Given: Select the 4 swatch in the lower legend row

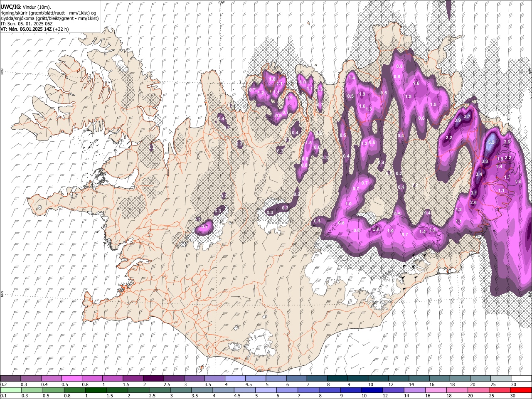Looking at the screenshot, I should (224, 390).
